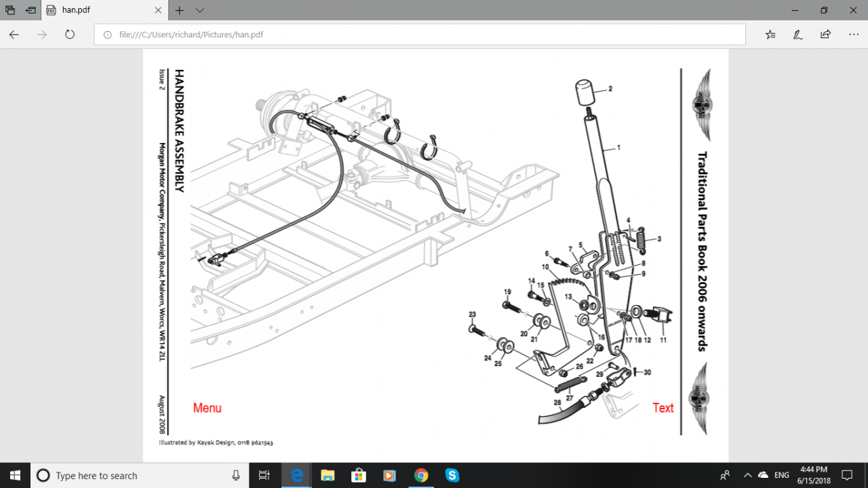This screenshot has width=868, height=488.
Task: Maximize or restore the Edge window
Action: tap(824, 10)
